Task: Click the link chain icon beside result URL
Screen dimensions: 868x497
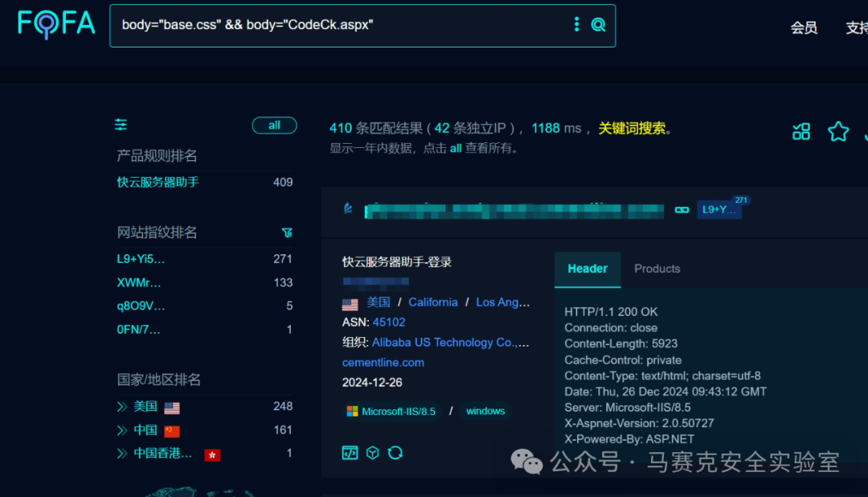Action: [x=682, y=209]
